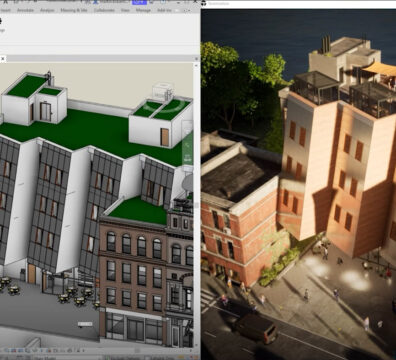Click the small icon above the vertical scrollbar
The width and height of the screenshot is (396, 360).
[196, 59]
